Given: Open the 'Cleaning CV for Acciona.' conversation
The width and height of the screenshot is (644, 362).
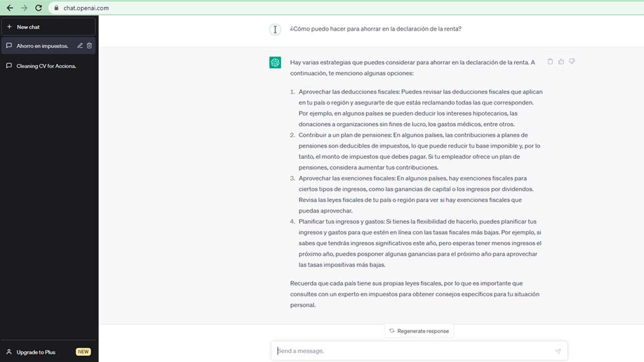Looking at the screenshot, I should 49,66.
